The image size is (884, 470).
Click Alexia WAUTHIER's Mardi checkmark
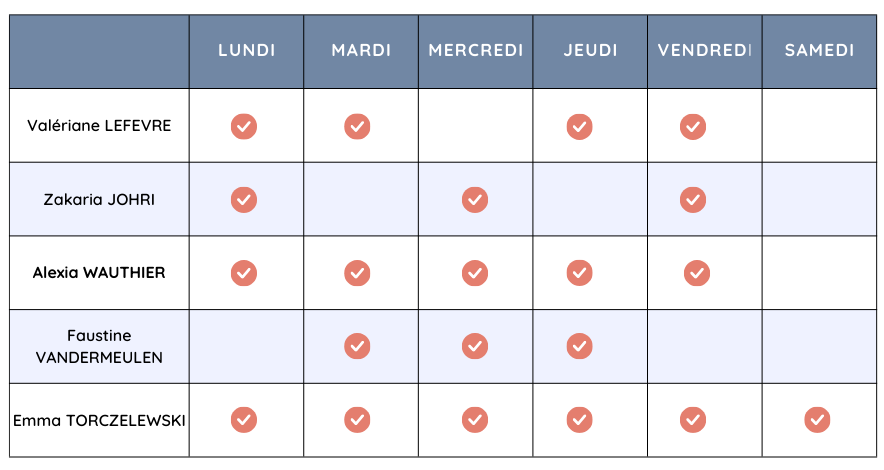[x=357, y=273]
